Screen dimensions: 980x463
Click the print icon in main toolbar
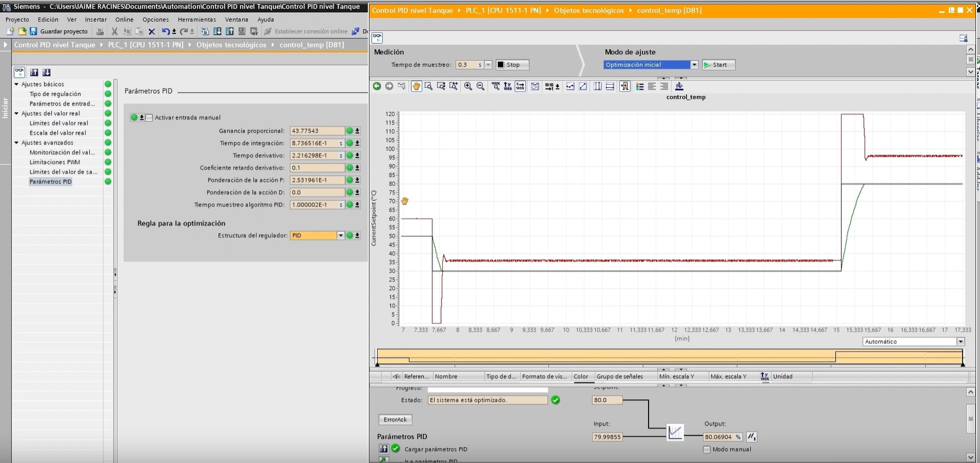coord(100,31)
